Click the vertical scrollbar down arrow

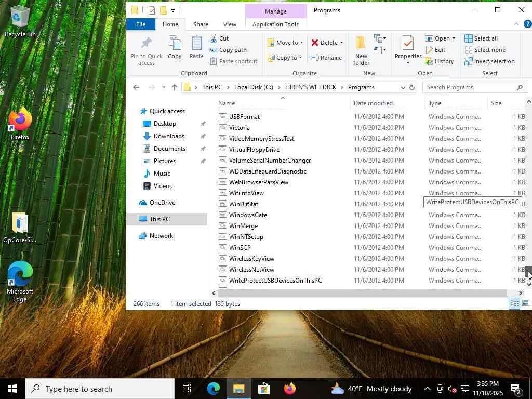[x=528, y=285]
